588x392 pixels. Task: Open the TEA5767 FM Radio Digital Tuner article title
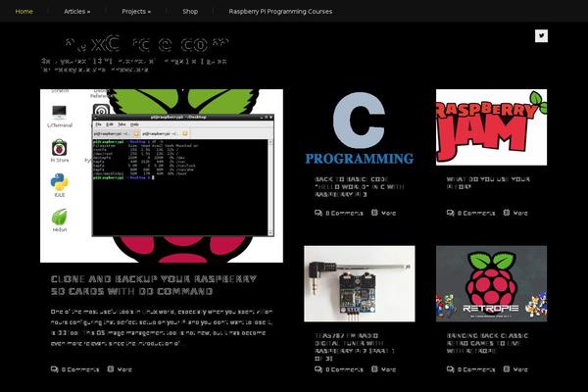click(x=355, y=347)
